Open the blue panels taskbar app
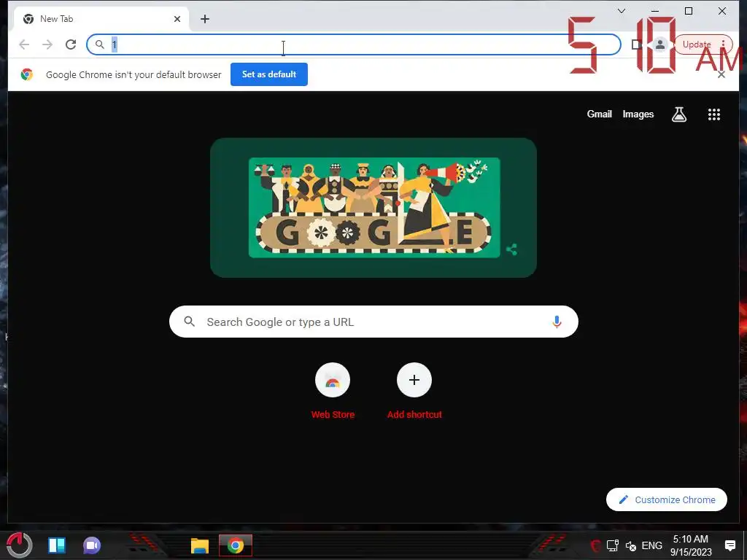747x560 pixels. click(57, 545)
